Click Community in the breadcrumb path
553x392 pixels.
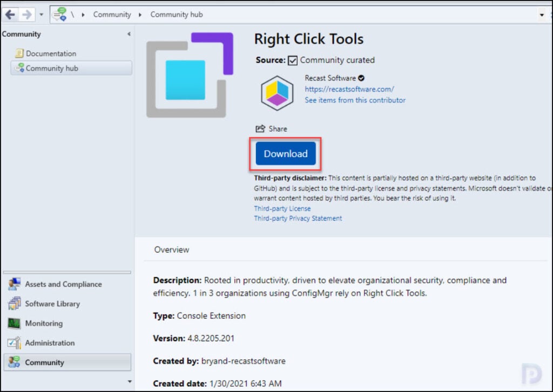click(x=112, y=15)
